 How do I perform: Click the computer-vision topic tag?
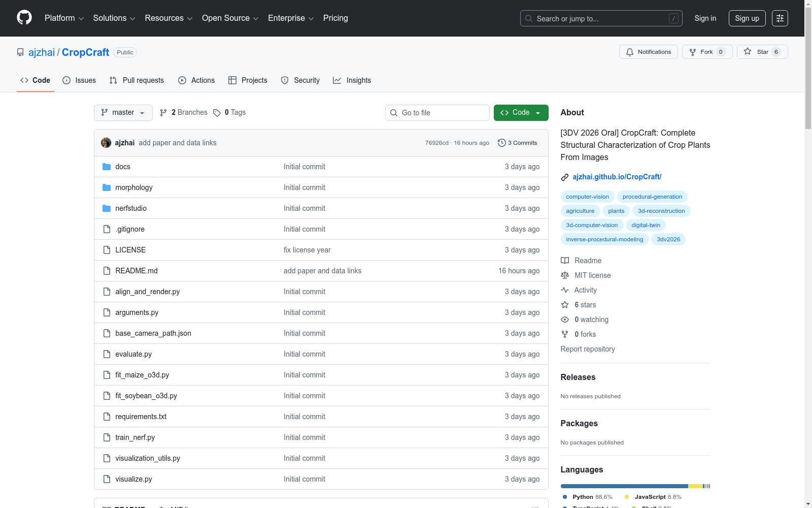(x=588, y=197)
